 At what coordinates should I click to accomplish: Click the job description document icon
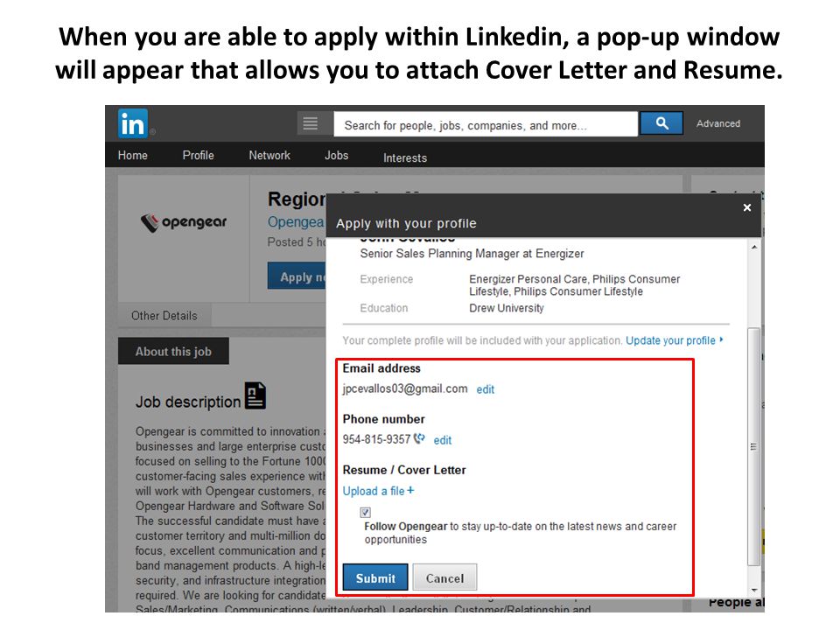[255, 395]
